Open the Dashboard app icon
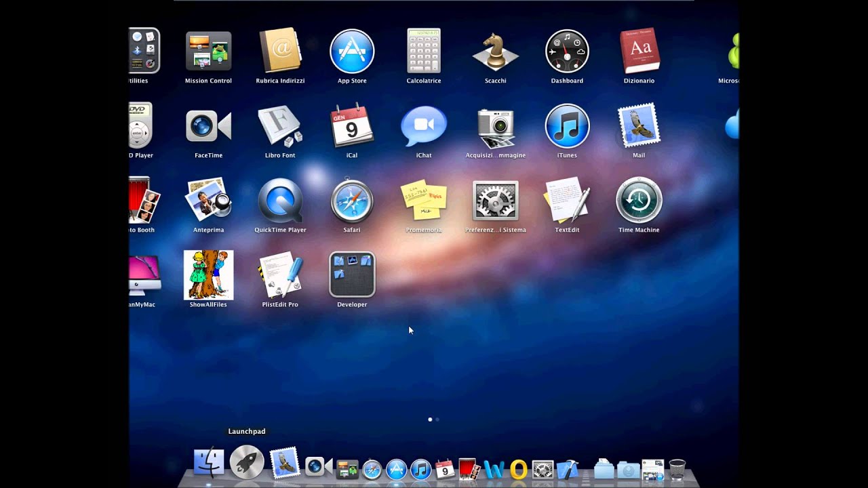 [x=567, y=51]
